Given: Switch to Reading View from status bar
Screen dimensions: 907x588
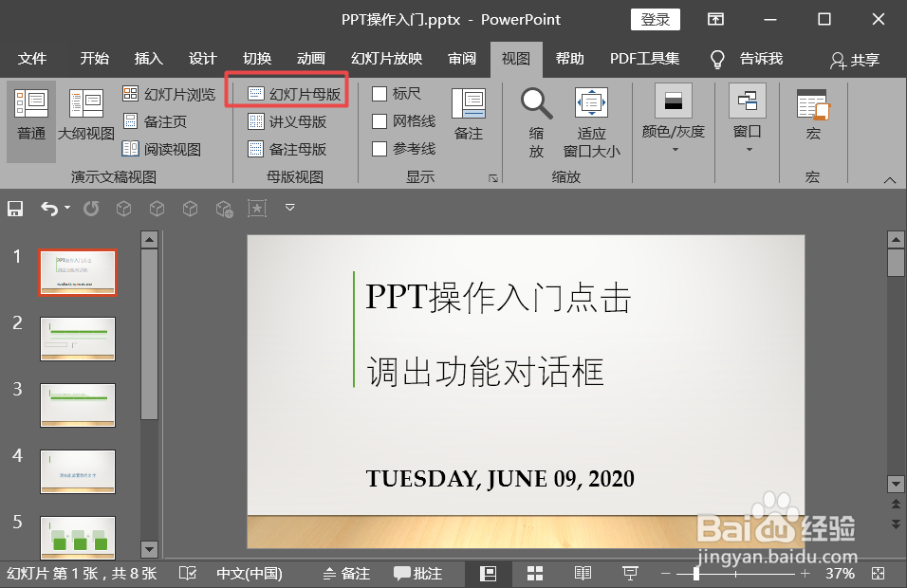Looking at the screenshot, I should point(583,573).
